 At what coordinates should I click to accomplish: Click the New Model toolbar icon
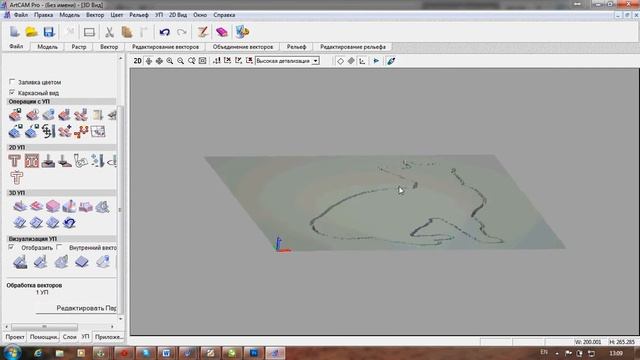pos(15,32)
